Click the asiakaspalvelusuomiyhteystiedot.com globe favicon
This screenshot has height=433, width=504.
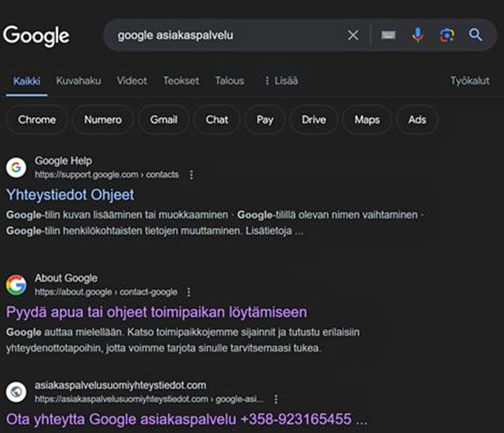pyautogui.click(x=16, y=392)
